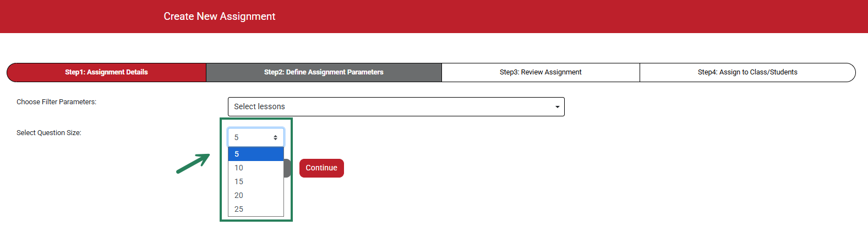Click the Select Question Size label

coord(49,133)
